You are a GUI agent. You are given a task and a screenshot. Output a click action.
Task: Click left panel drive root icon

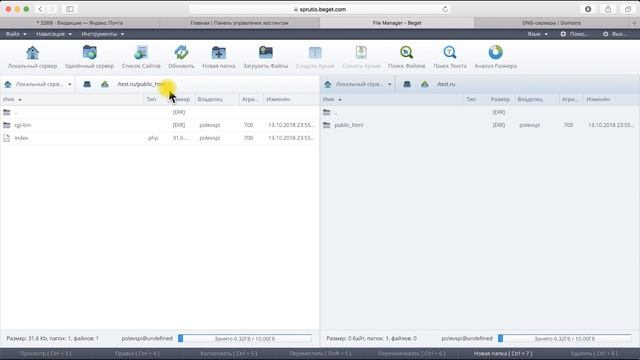[x=87, y=84]
